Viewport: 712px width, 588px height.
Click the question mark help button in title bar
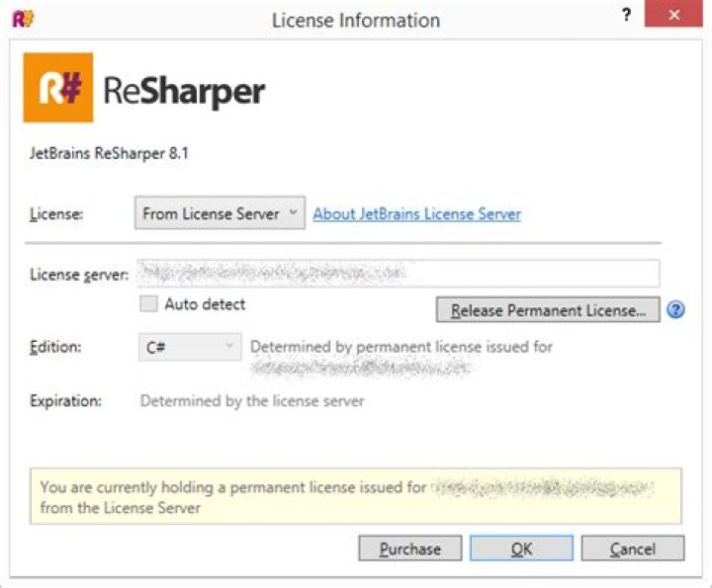(627, 15)
